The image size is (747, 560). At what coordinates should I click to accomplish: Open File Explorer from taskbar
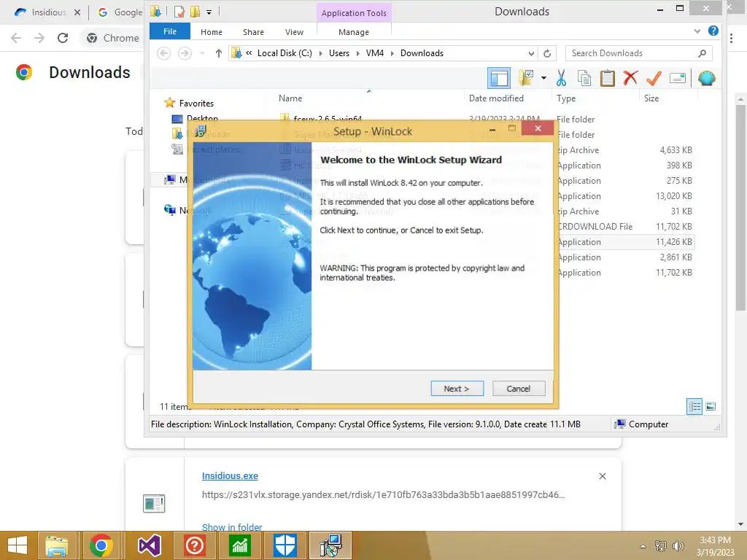[x=57, y=545]
